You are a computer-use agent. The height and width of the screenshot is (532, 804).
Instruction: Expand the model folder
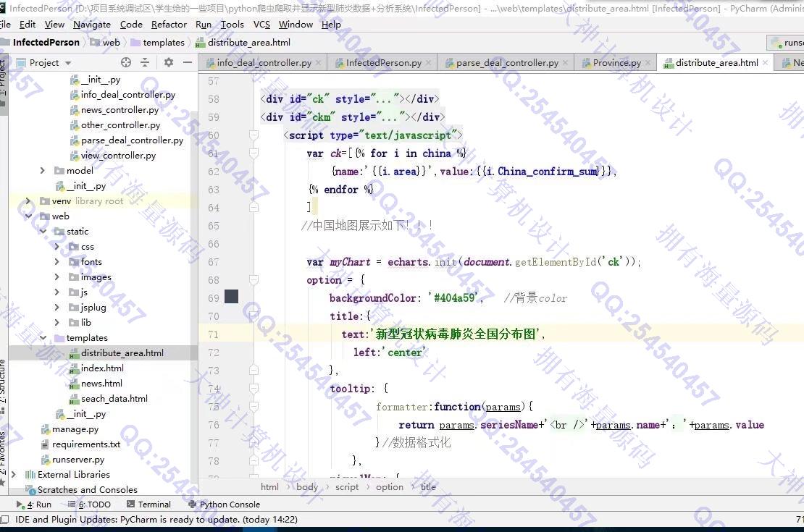pos(43,171)
